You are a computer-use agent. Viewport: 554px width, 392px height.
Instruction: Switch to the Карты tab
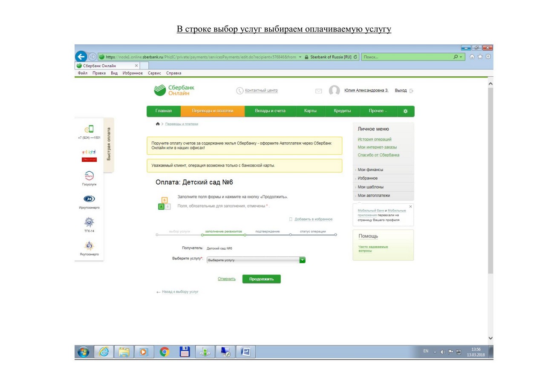click(x=310, y=111)
